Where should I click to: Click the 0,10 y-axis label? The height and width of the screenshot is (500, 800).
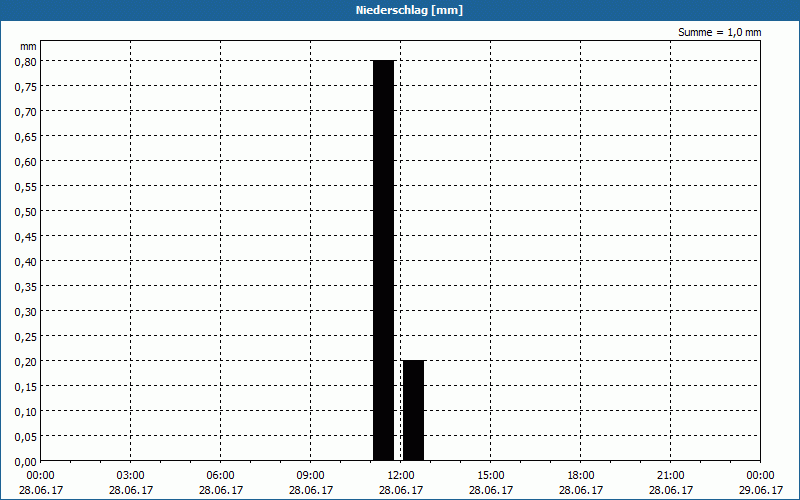coord(26,412)
